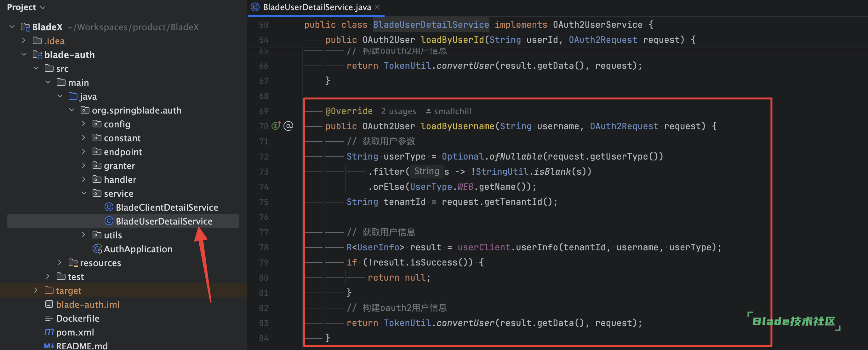Expand the config package
Image resolution: width=868 pixels, height=350 pixels.
84,124
